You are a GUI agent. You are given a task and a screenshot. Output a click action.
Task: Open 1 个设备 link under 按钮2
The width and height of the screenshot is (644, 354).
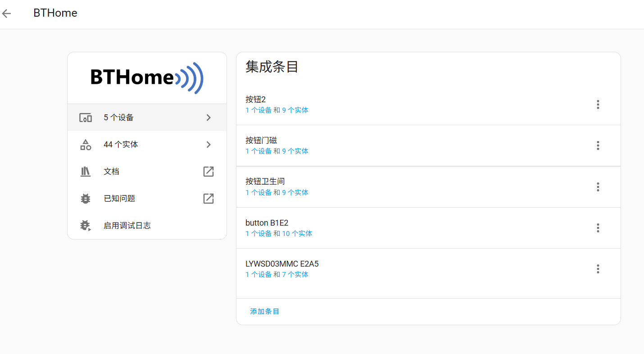(259, 110)
